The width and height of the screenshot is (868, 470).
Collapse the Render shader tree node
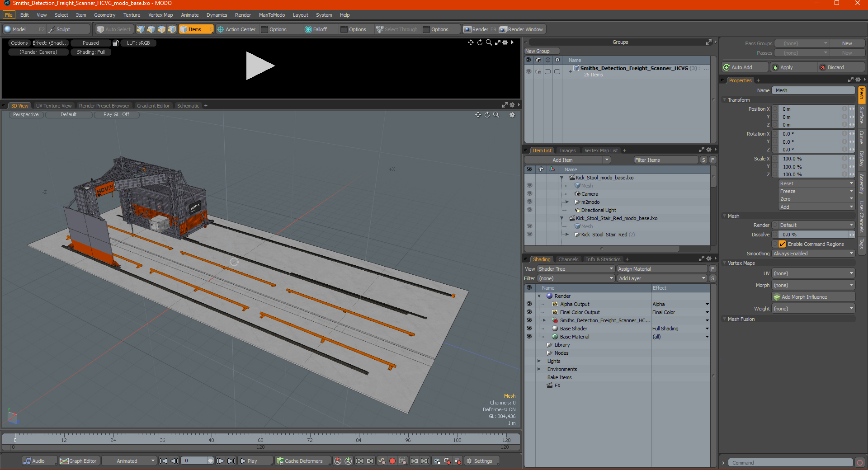click(x=539, y=296)
